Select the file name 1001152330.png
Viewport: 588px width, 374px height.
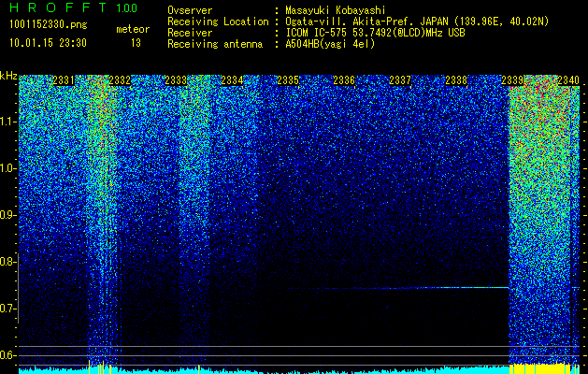coord(49,25)
